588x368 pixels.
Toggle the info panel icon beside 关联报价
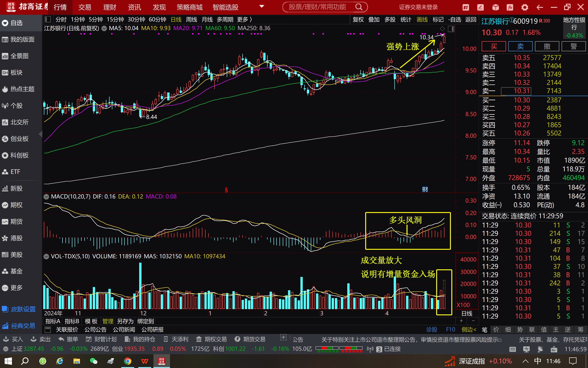(48, 330)
